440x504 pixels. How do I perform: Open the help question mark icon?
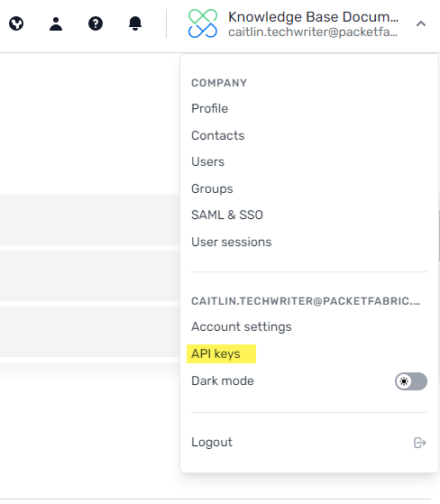tap(96, 23)
